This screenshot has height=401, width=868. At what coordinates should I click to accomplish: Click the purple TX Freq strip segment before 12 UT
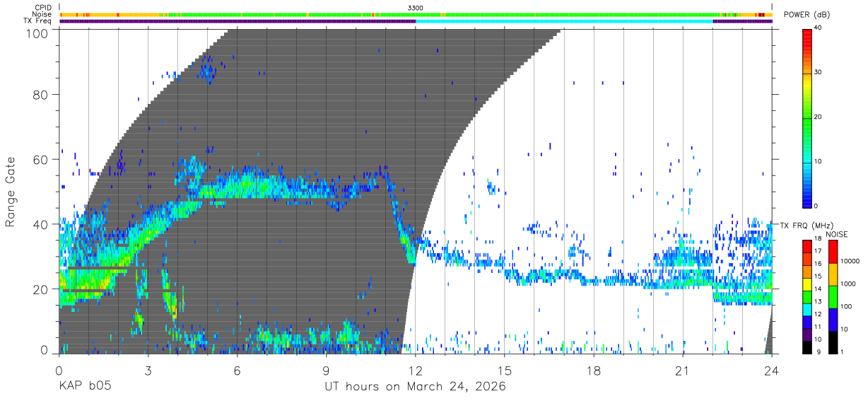(237, 21)
